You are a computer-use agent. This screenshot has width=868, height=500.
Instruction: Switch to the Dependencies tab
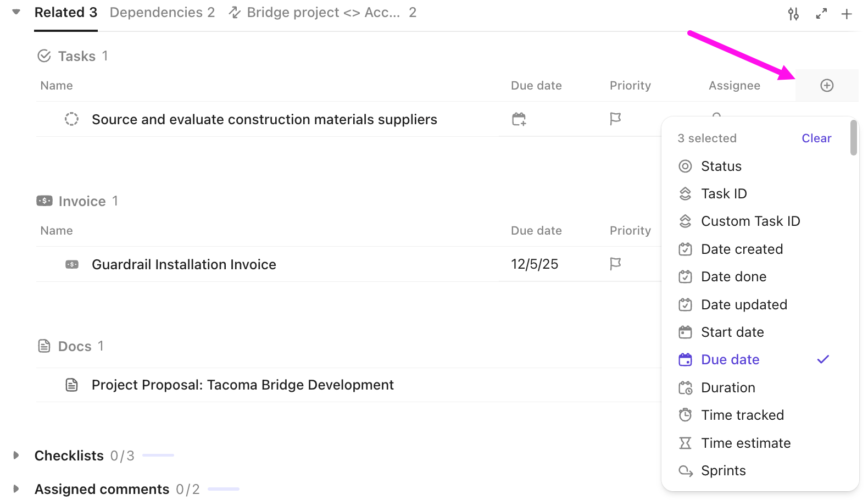pos(162,13)
